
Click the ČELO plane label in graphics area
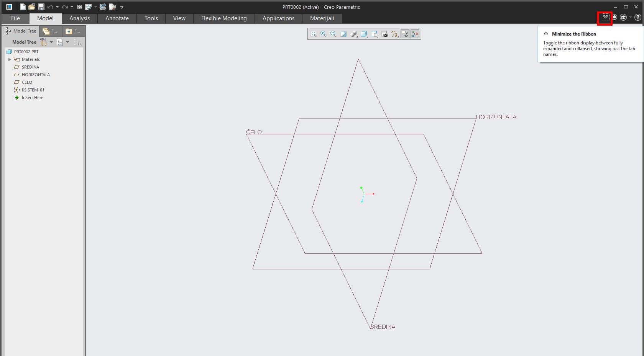click(x=254, y=132)
